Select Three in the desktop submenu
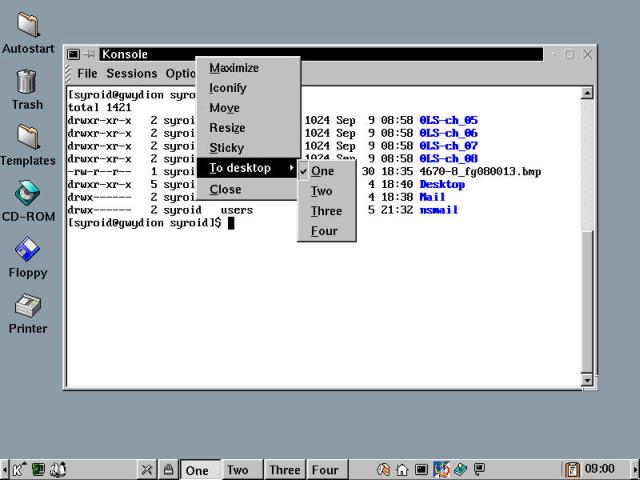 tap(326, 211)
